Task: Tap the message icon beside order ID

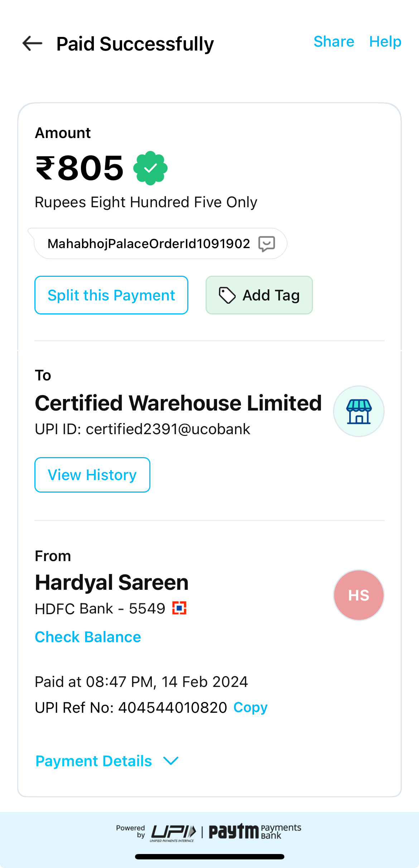Action: [x=267, y=244]
